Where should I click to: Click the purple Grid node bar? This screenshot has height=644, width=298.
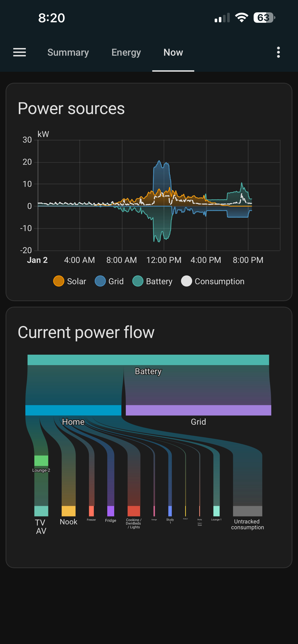click(198, 410)
